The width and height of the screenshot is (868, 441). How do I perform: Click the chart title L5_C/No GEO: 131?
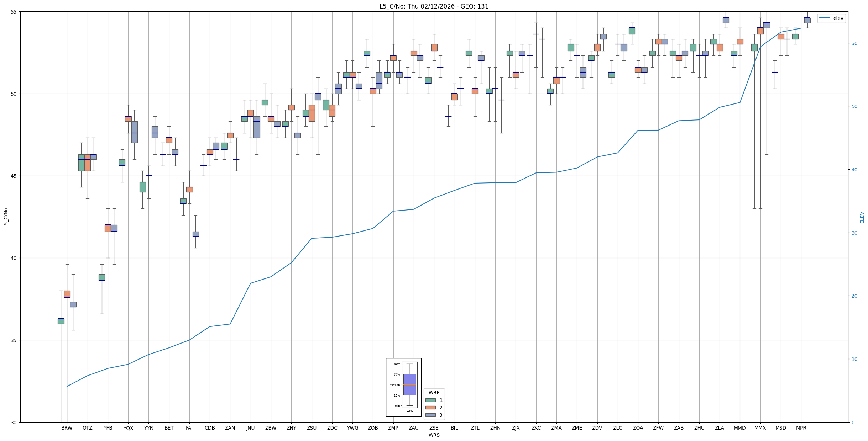(434, 6)
